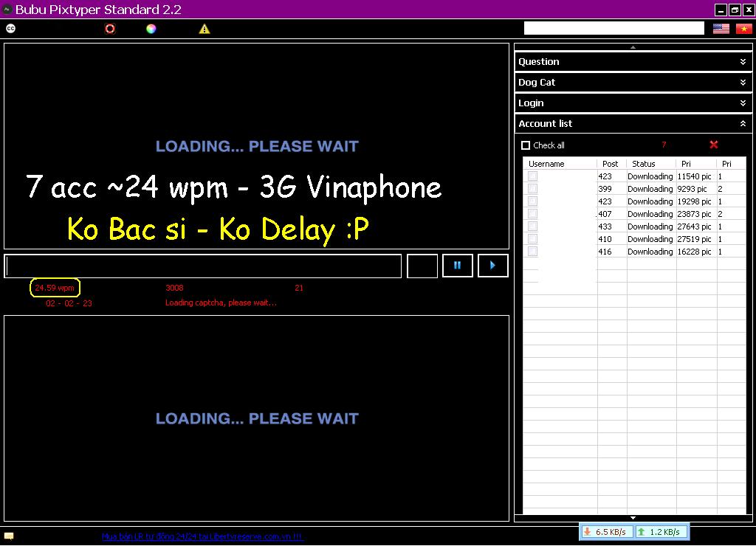Click the 02 - 02 - 23 timer
The image size is (756, 546).
point(69,303)
